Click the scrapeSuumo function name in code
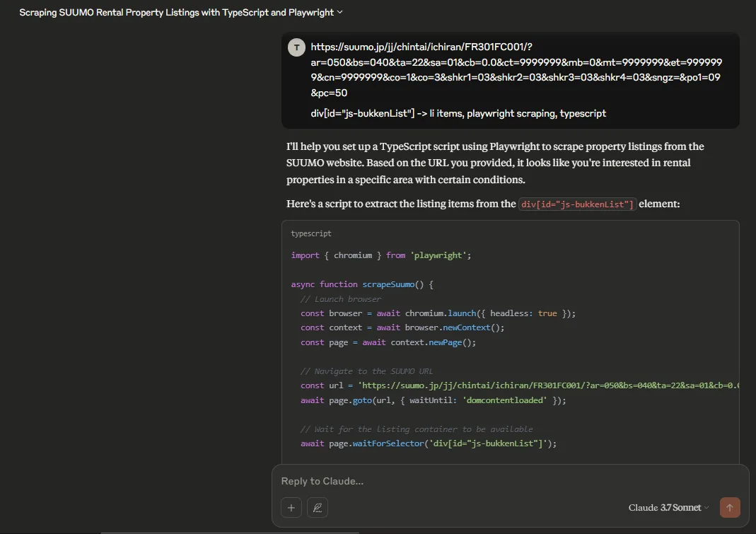 tap(388, 284)
